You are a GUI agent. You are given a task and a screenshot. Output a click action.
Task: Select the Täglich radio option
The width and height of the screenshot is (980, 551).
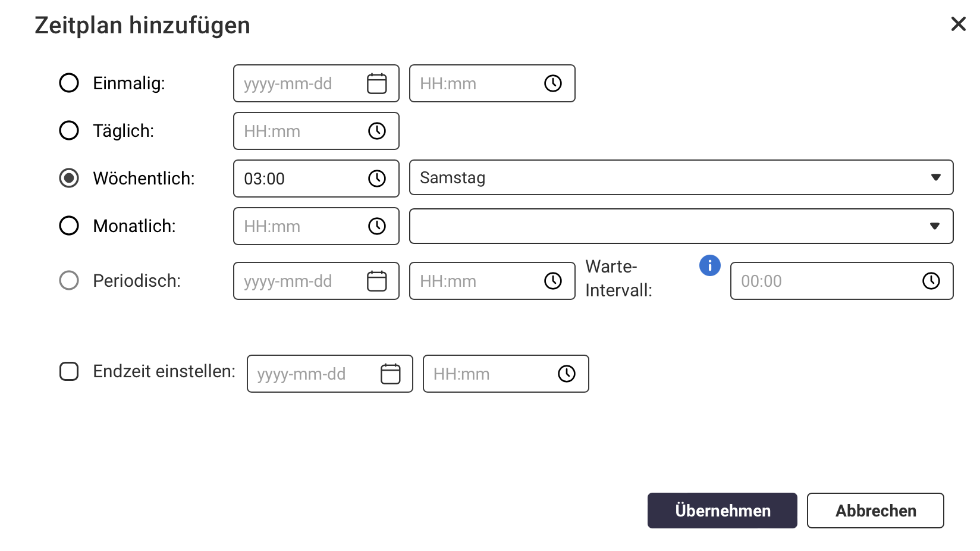(69, 130)
